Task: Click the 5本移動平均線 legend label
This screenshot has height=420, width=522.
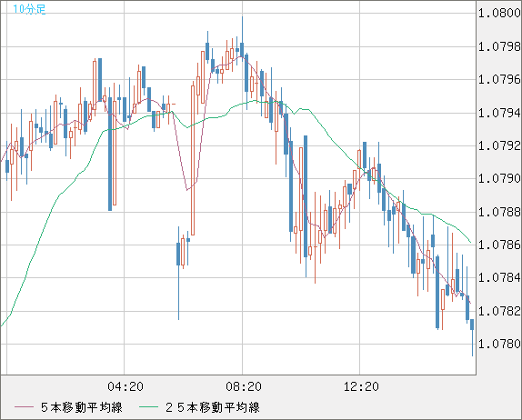Action: (82, 407)
